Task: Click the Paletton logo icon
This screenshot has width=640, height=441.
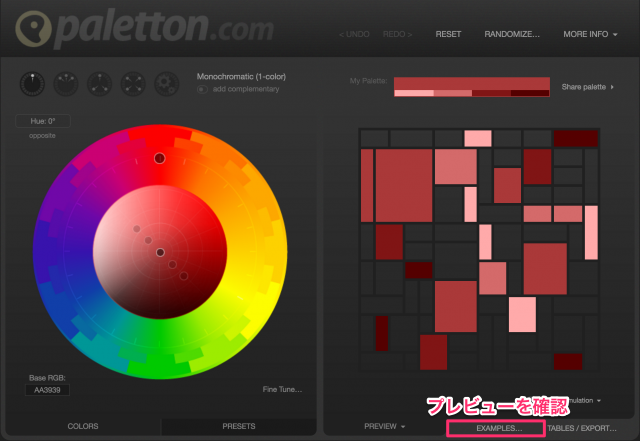Action: 33,29
